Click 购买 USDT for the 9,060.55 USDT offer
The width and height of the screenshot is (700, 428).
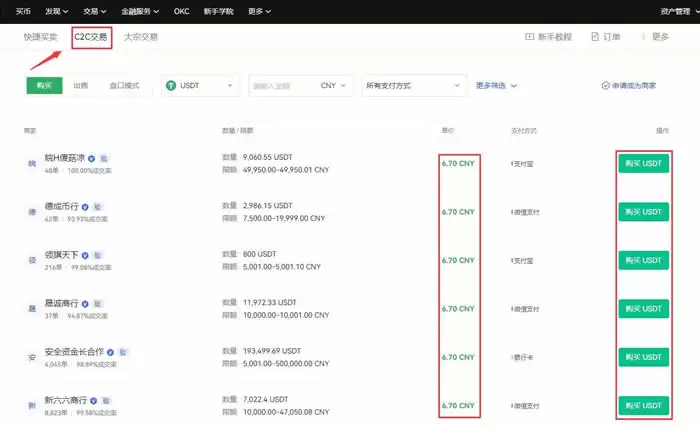[643, 163]
